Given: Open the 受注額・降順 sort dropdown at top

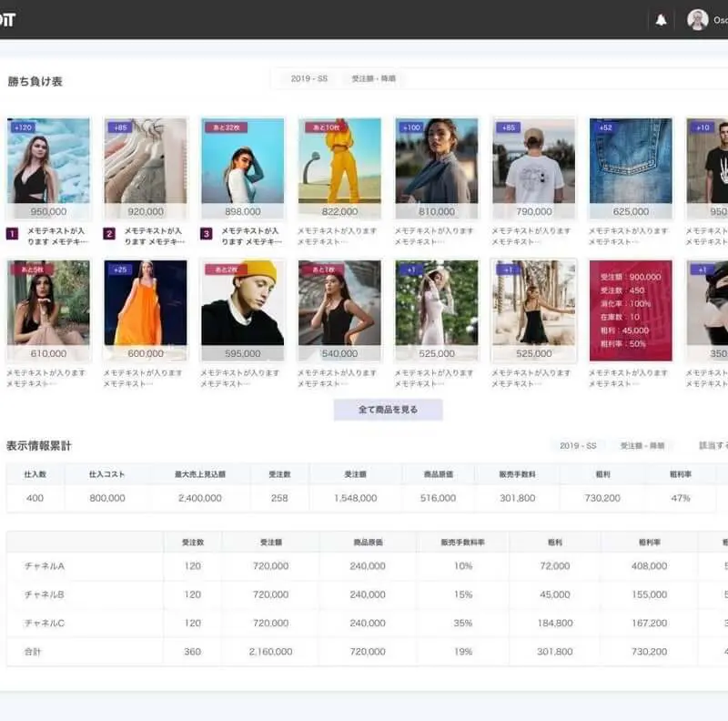Looking at the screenshot, I should click(374, 78).
